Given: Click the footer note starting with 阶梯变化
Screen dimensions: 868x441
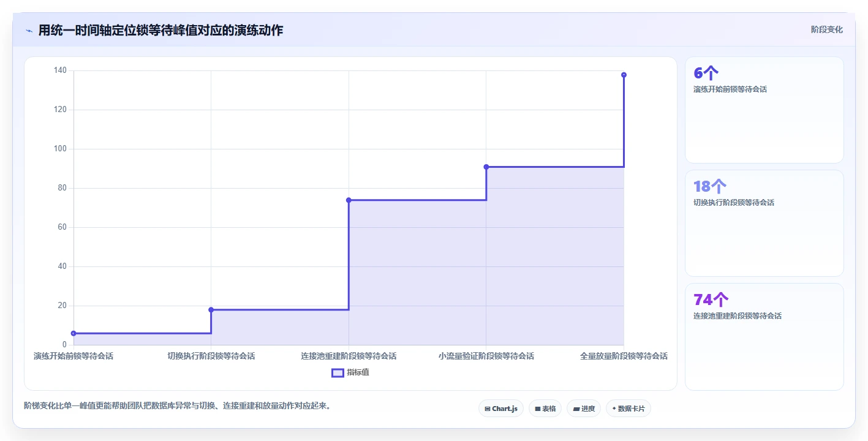Looking at the screenshot, I should click(x=178, y=405).
